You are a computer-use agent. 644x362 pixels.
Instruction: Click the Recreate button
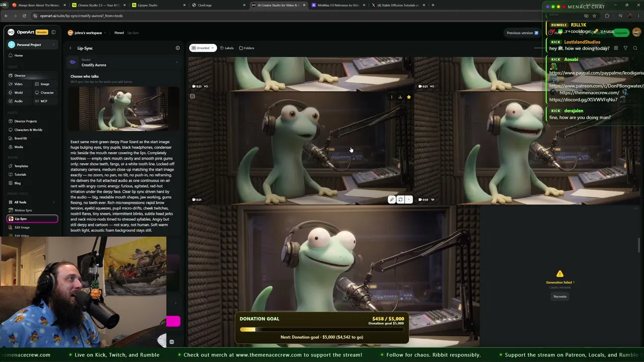pos(560,297)
